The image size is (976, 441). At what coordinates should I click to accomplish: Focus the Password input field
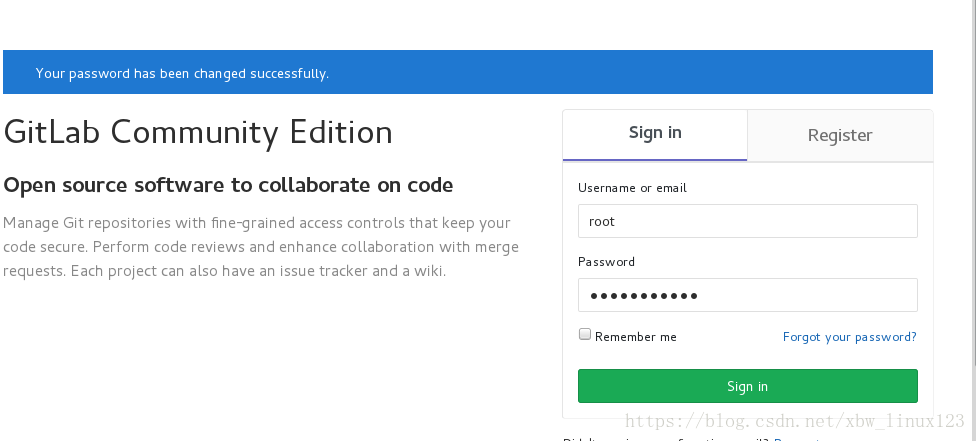(x=748, y=295)
